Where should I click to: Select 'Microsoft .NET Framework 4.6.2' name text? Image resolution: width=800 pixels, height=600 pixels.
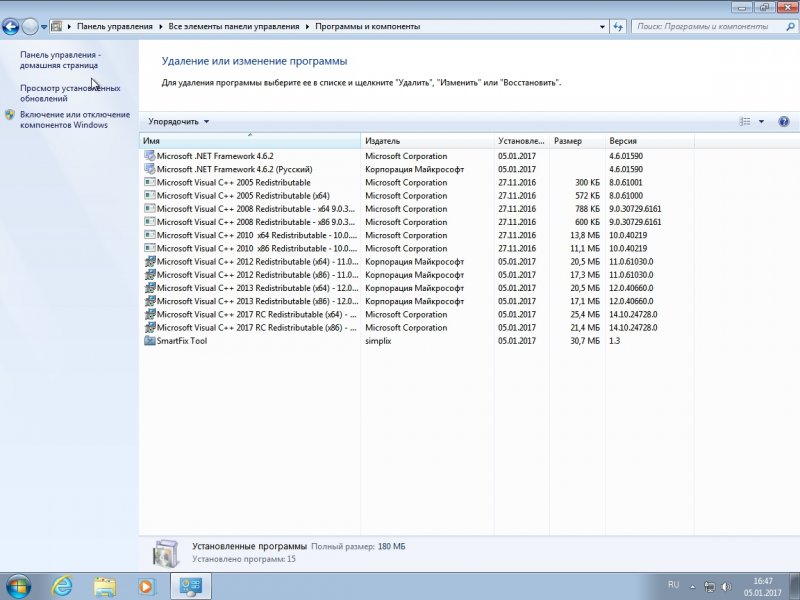point(215,156)
